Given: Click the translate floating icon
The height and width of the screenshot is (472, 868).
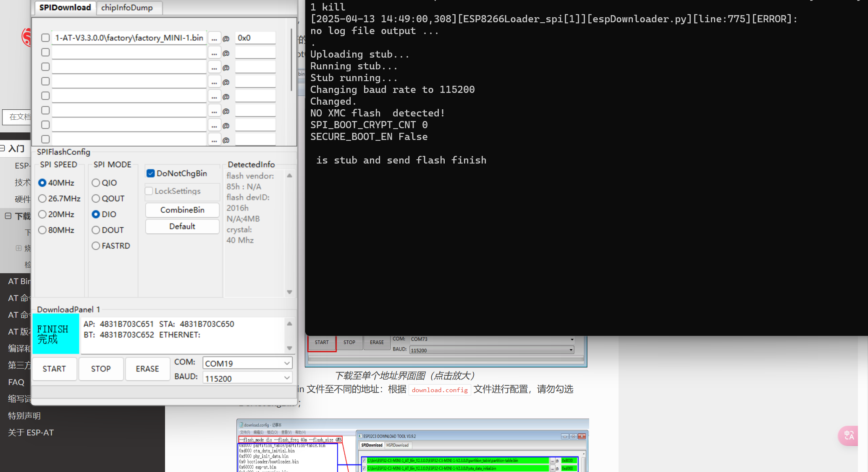Looking at the screenshot, I should point(849,435).
